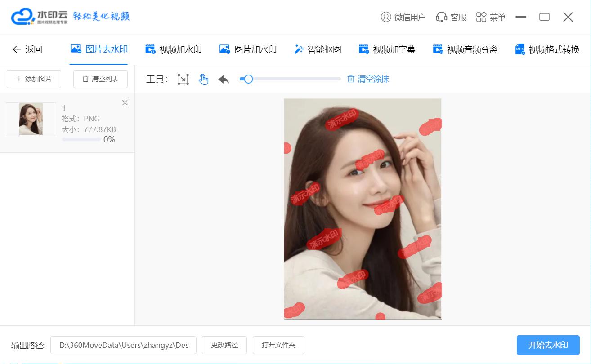The height and width of the screenshot is (364, 591).
Task: Click the 菜单 label
Action: (498, 18)
